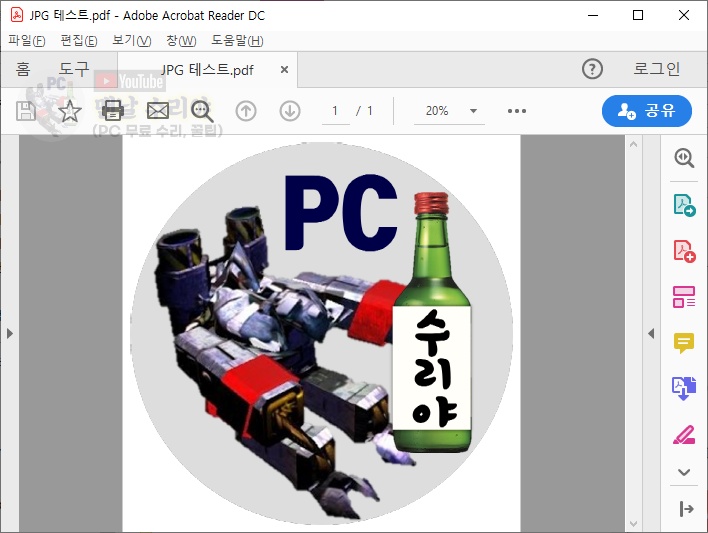The image size is (708, 533).
Task: Show more tools with the down chevron
Action: click(x=684, y=472)
